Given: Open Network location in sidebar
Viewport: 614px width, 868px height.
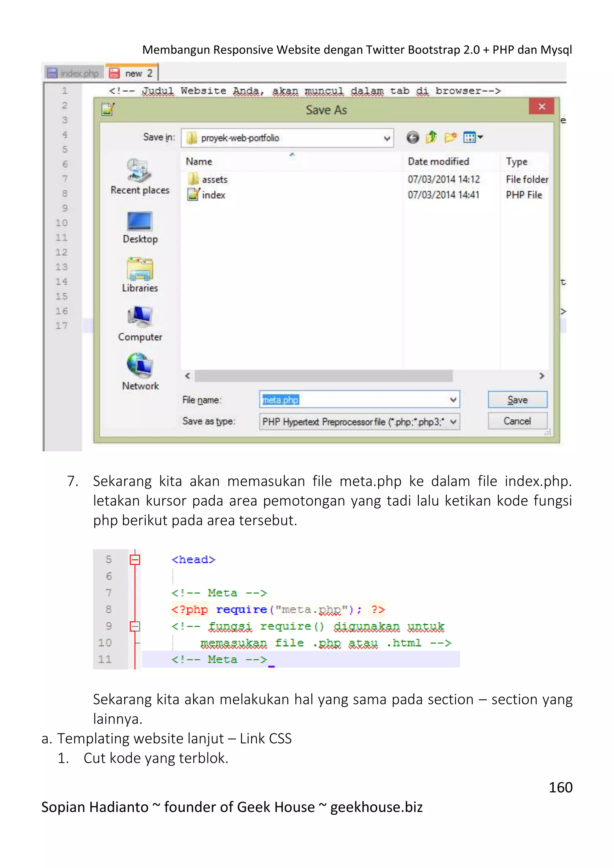Looking at the screenshot, I should click(140, 372).
